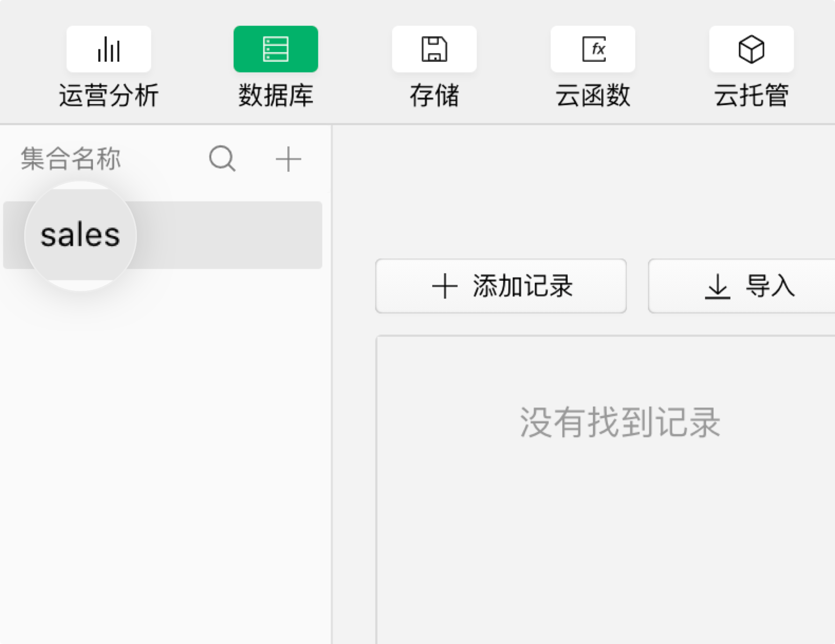The width and height of the screenshot is (835, 644).
Task: Open the 云函数 fx icon
Action: pos(593,49)
